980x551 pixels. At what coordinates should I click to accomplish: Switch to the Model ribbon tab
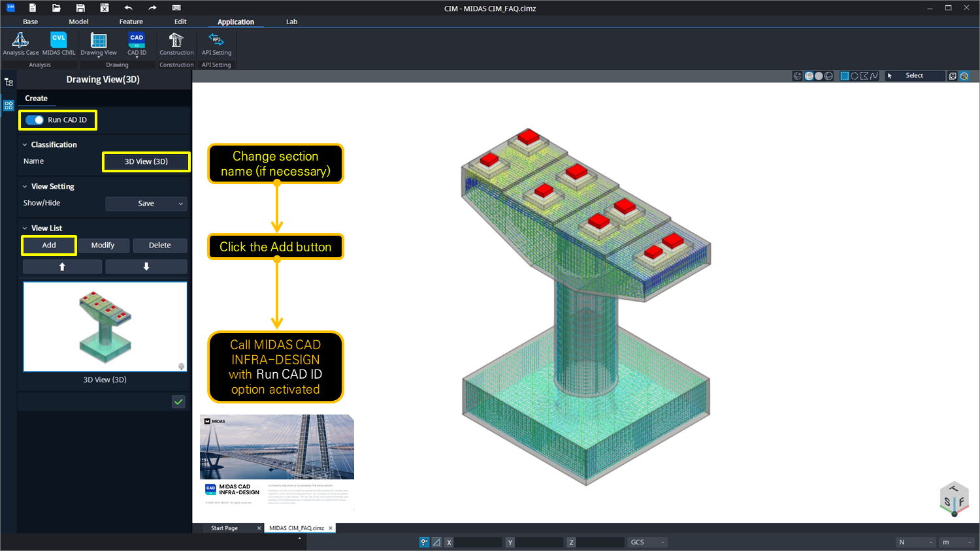[78, 22]
